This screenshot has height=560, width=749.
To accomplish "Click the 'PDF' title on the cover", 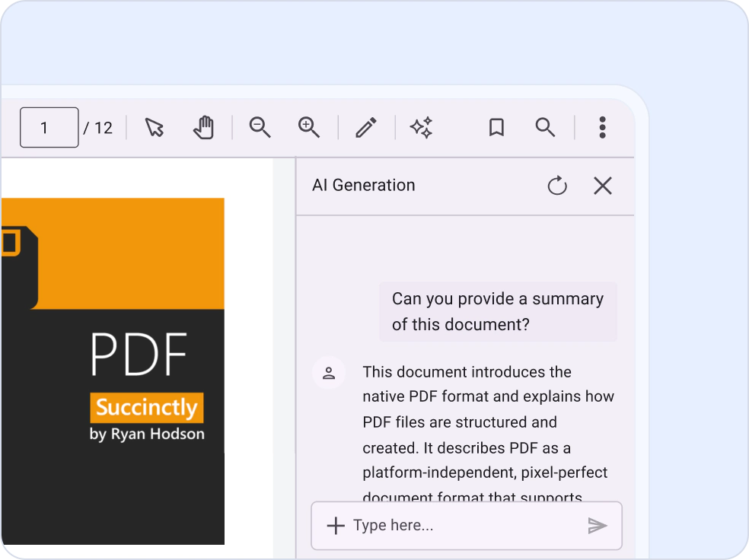I will pyautogui.click(x=139, y=355).
